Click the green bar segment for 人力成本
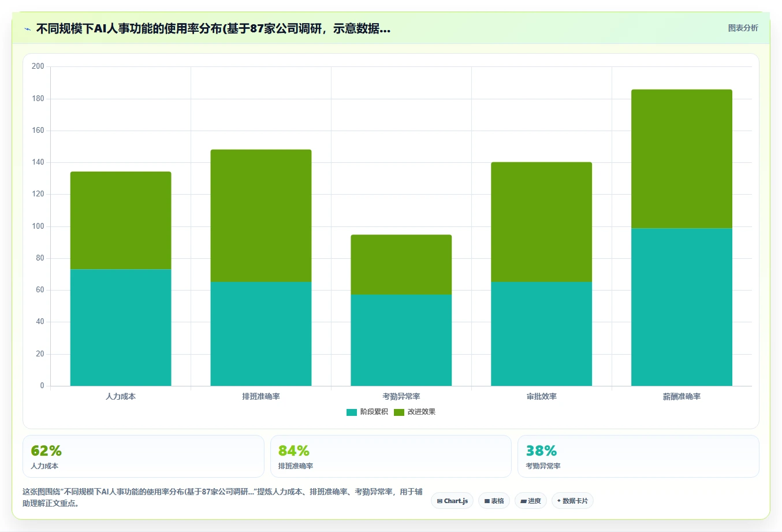This screenshot has width=782, height=532. tap(121, 221)
